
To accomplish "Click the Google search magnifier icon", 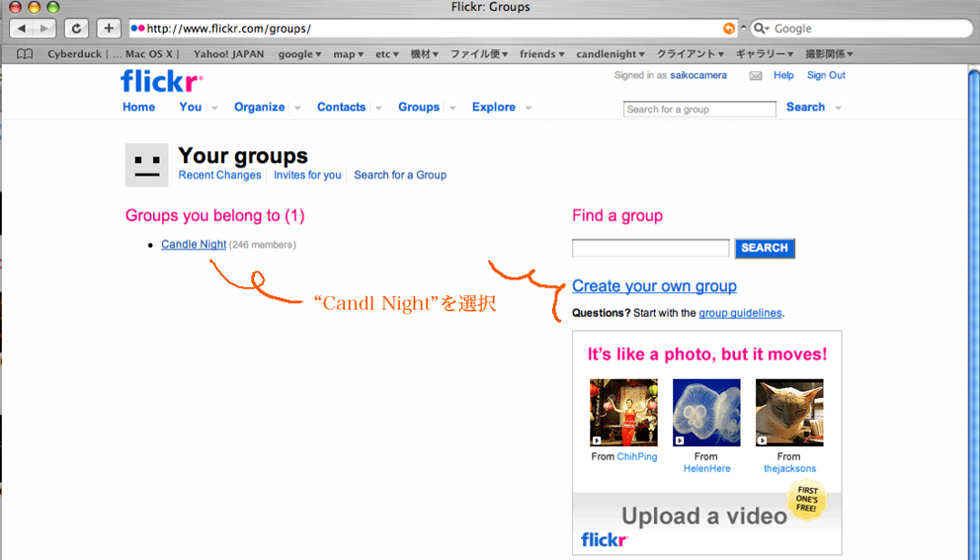I will (x=761, y=28).
